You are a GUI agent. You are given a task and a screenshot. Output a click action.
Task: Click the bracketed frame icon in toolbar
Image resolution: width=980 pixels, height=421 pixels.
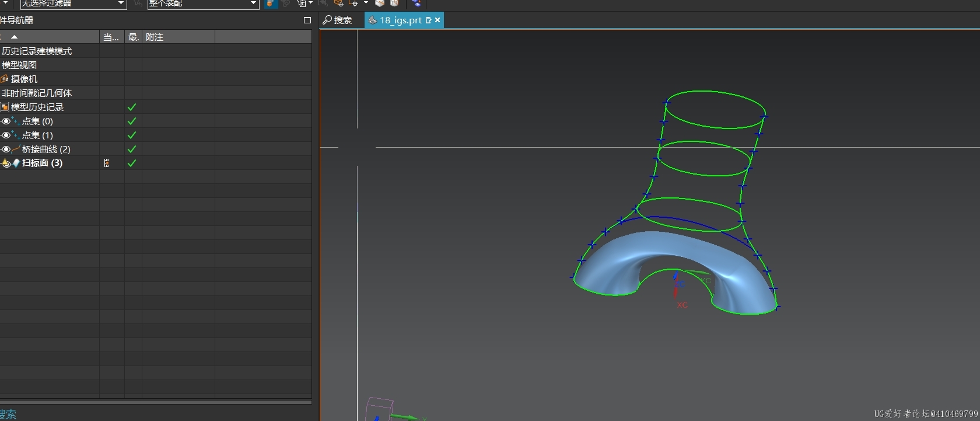click(x=323, y=4)
